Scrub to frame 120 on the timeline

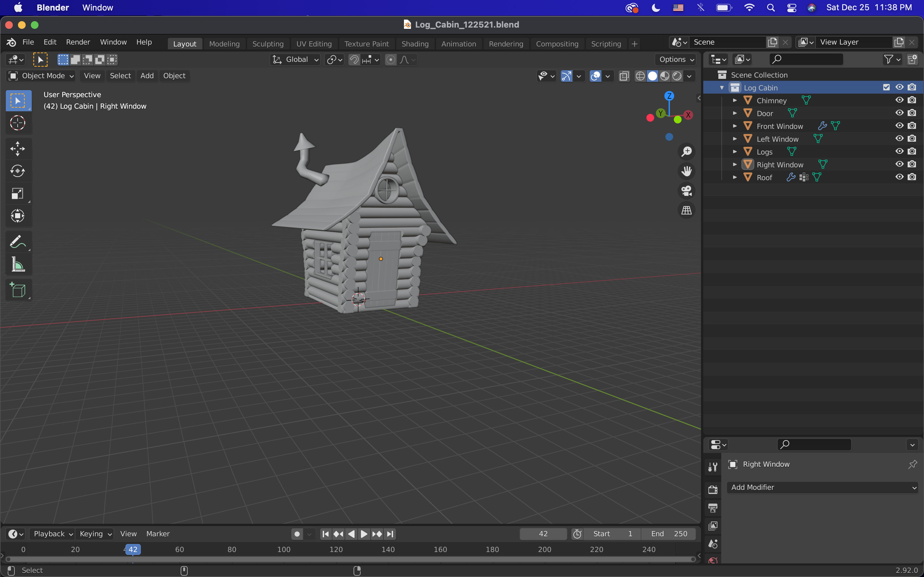(336, 549)
